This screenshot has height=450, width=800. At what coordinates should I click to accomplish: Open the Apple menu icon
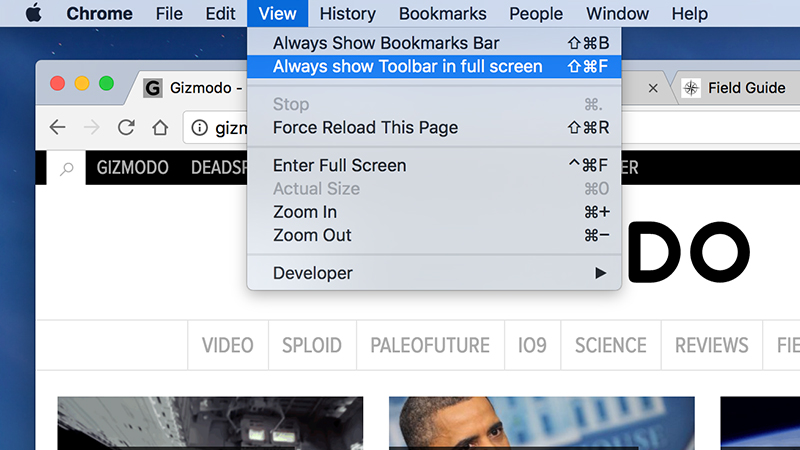[x=34, y=13]
